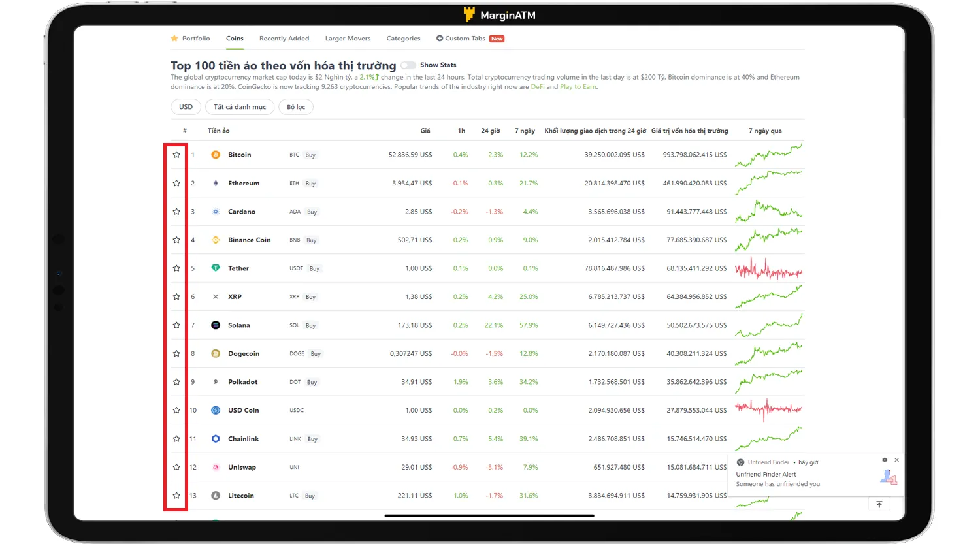Click Uniswap price 29,01 US$
Image resolution: width=980 pixels, height=544 pixels.
tap(417, 468)
